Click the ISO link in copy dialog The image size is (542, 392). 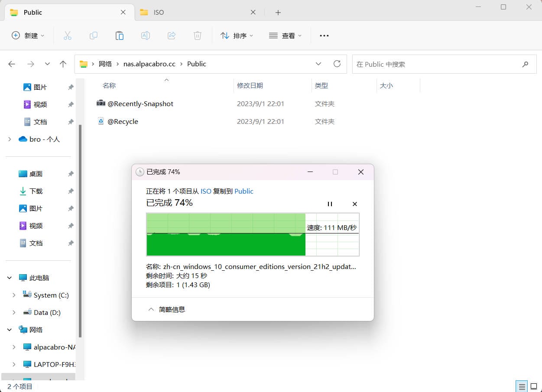pyautogui.click(x=206, y=191)
